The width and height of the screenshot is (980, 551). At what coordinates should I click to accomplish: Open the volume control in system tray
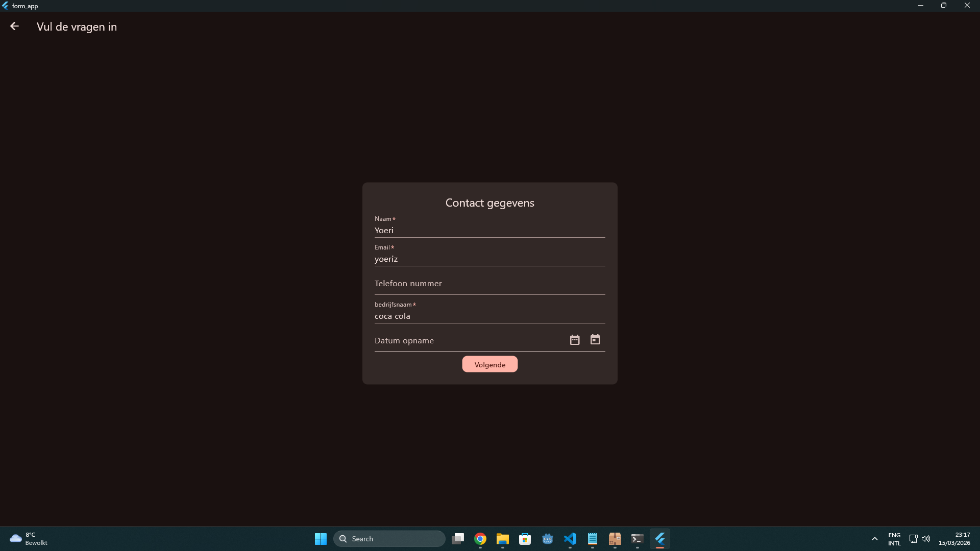tap(926, 539)
